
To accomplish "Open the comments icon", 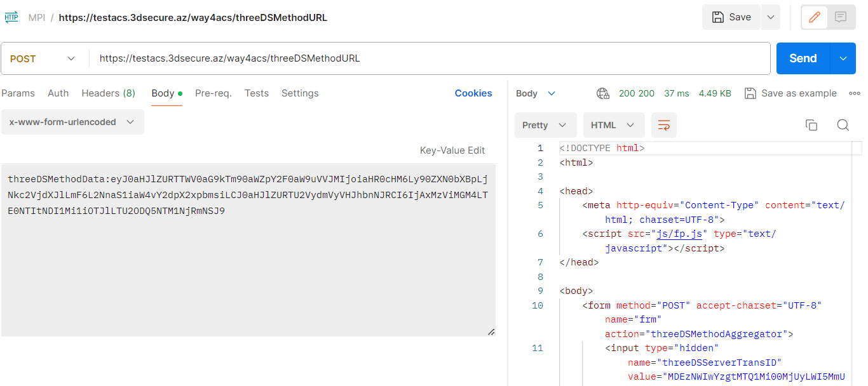I will 841,17.
